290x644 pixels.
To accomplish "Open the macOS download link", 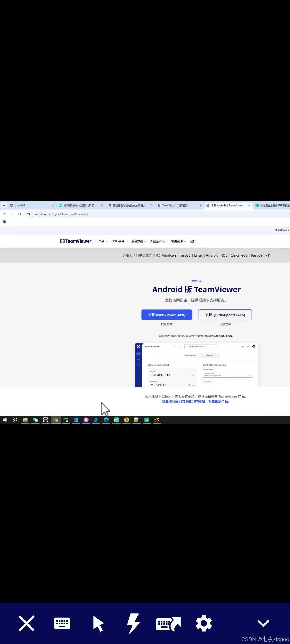I will click(x=185, y=255).
